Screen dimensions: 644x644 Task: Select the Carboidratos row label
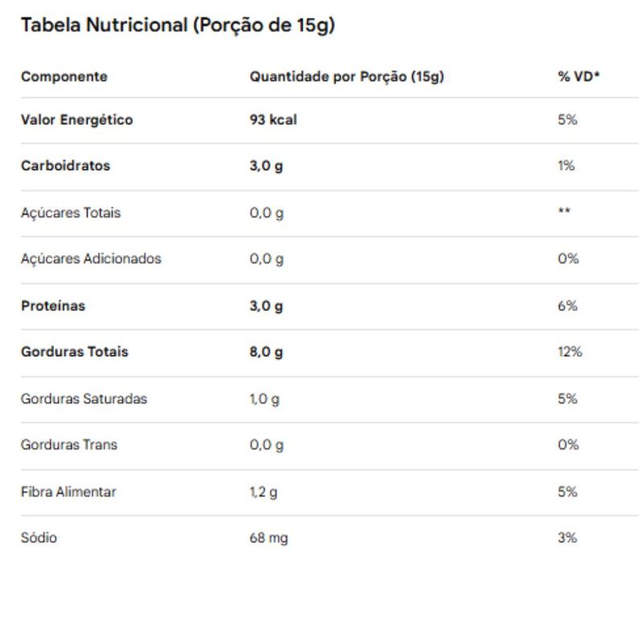coord(65,166)
